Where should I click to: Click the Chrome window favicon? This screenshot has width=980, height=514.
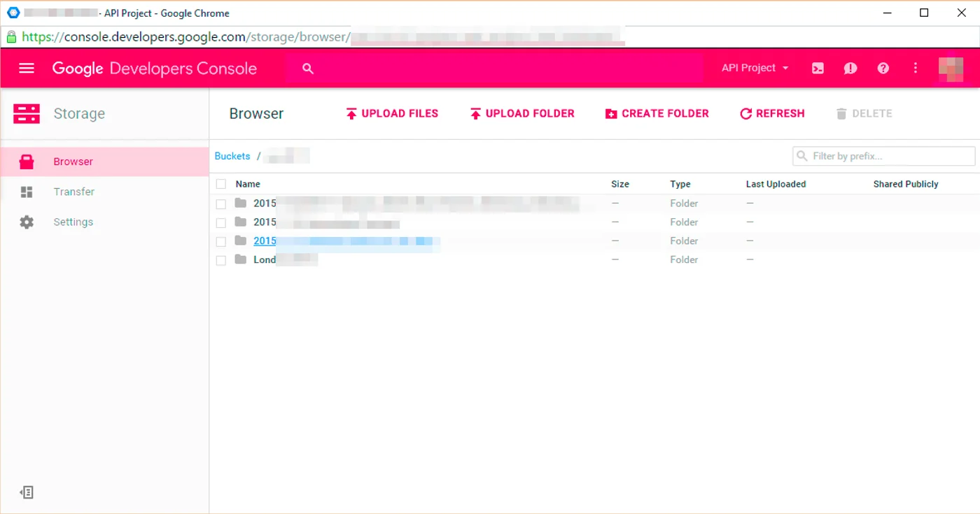click(x=13, y=13)
